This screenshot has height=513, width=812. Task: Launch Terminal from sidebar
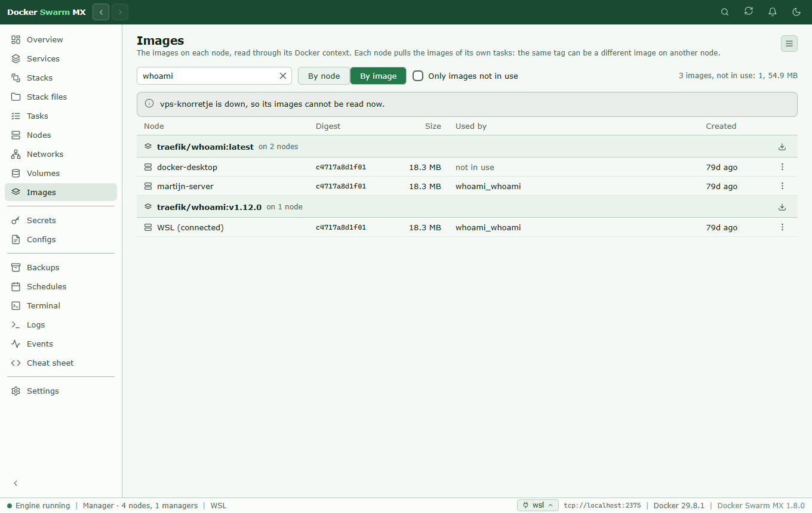click(61, 305)
